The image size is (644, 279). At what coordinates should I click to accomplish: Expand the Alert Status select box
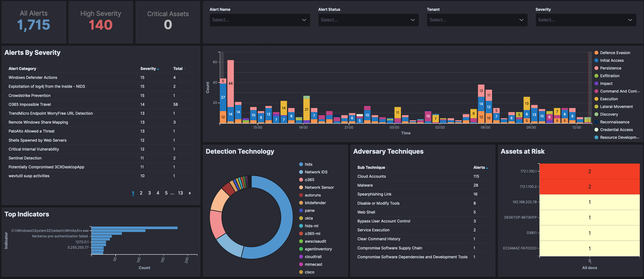pos(368,20)
